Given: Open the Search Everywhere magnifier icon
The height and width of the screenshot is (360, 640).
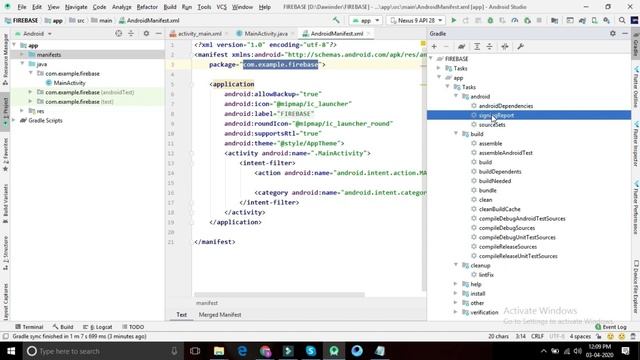Looking at the screenshot, I should tap(622, 20).
